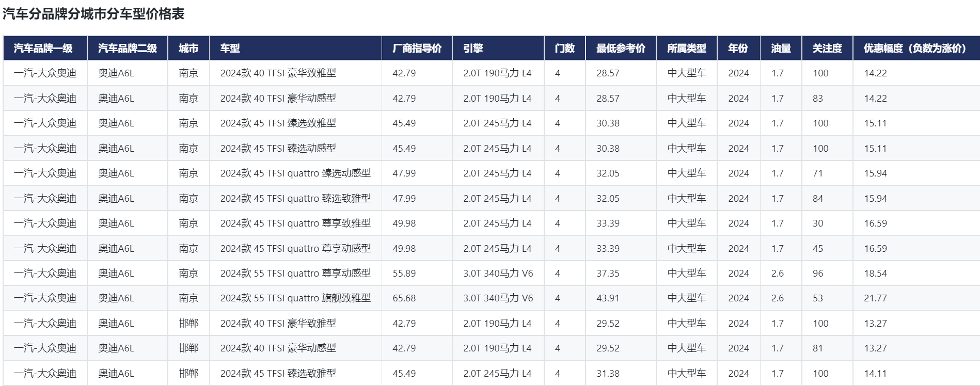
Task: Click engine cell in 尊享动感型 55 TFSI row
Action: [x=498, y=274]
